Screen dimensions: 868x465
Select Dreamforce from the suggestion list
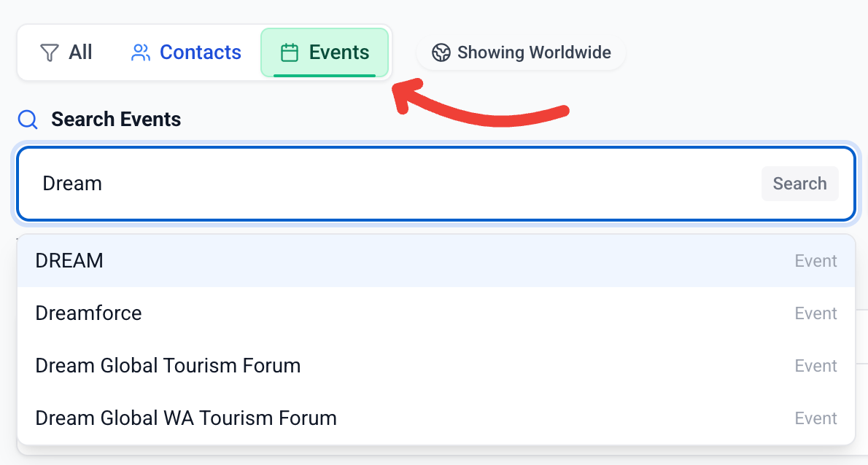(x=88, y=313)
